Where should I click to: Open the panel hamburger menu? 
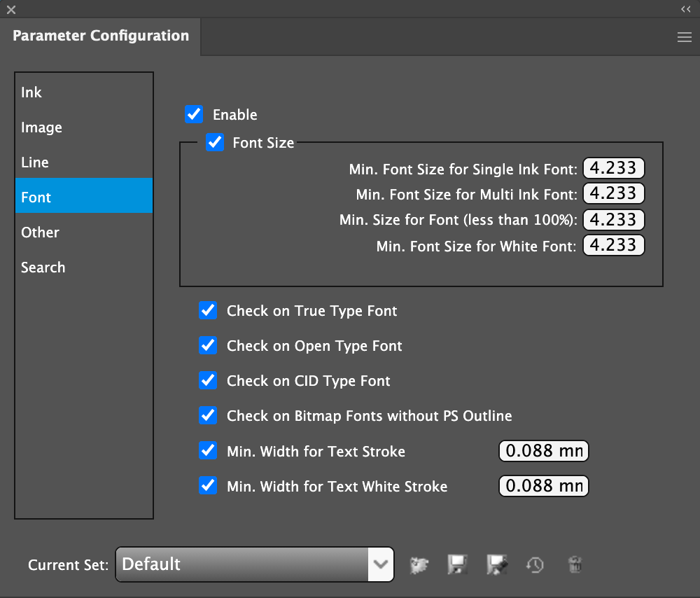tap(685, 38)
